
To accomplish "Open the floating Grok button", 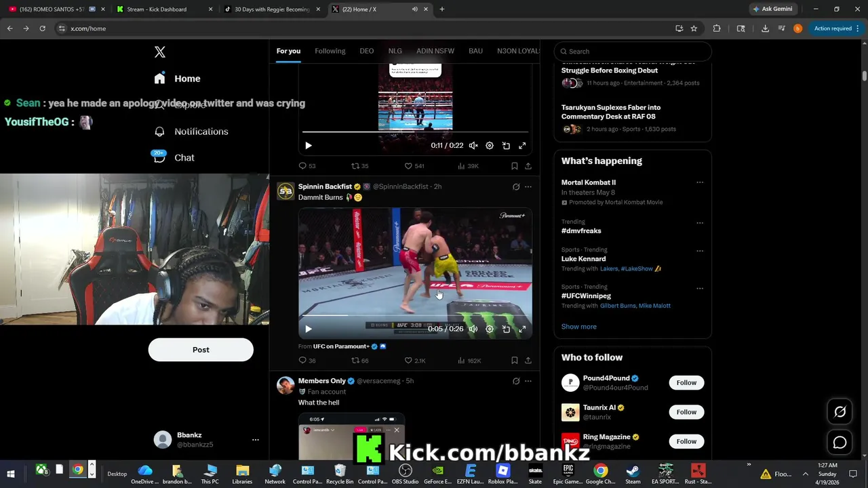I will click(x=840, y=411).
